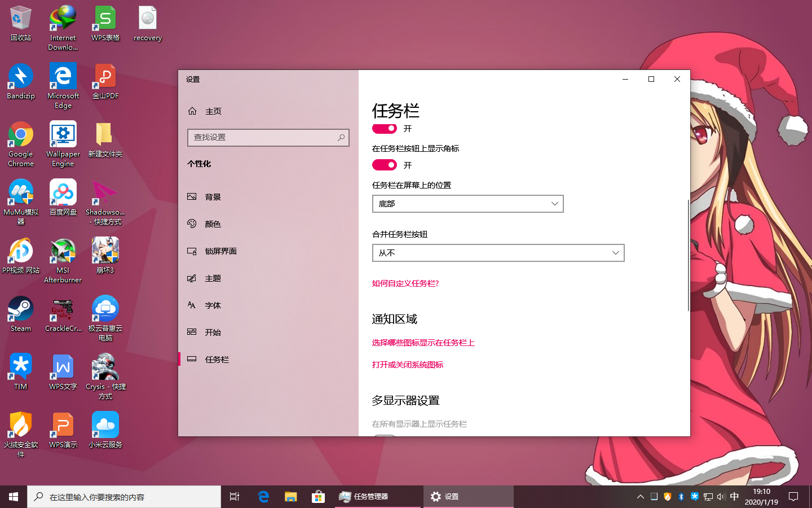Open the Bandizip desktop icon
This screenshot has width=812, height=508.
click(21, 81)
